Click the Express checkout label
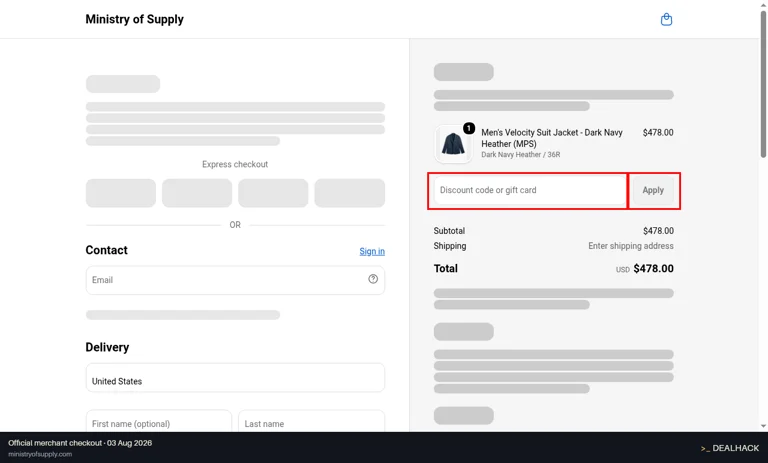Screen dimensions: 768x463 pos(235,164)
